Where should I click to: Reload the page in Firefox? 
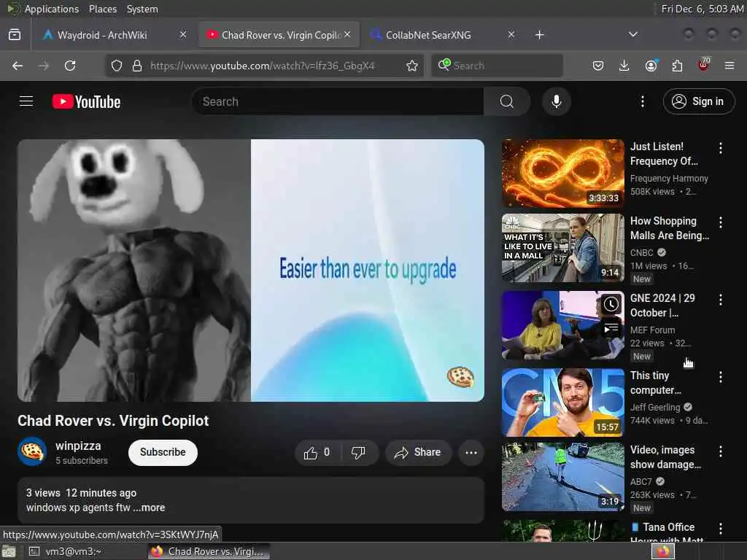(x=70, y=66)
